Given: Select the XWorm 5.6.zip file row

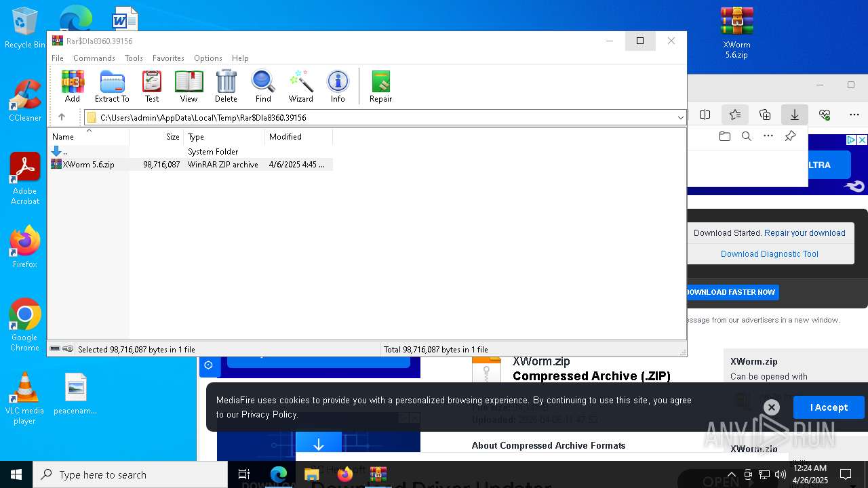Looking at the screenshot, I should (191, 164).
